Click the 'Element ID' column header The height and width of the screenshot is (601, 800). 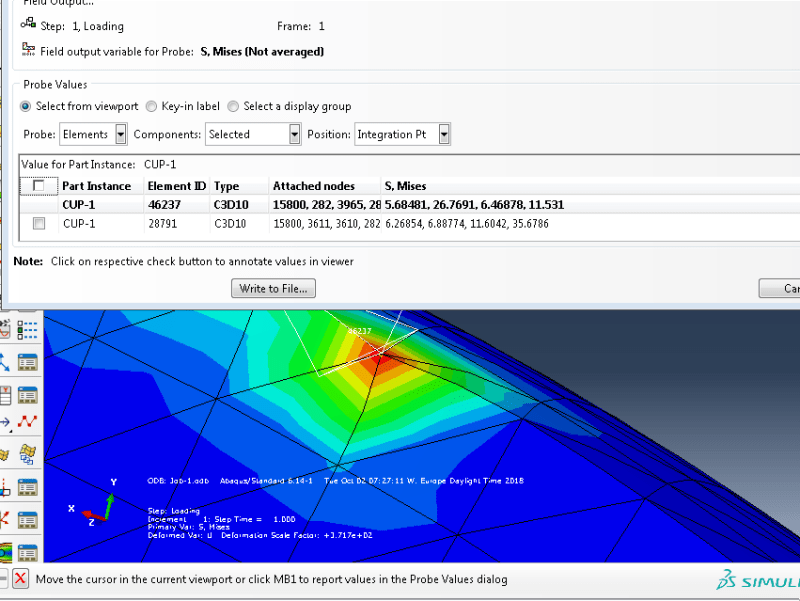pyautogui.click(x=177, y=186)
